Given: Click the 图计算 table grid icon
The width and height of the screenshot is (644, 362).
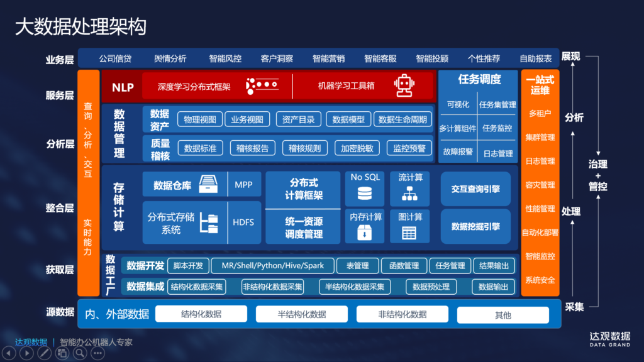Looking at the screenshot, I should 410,233.
